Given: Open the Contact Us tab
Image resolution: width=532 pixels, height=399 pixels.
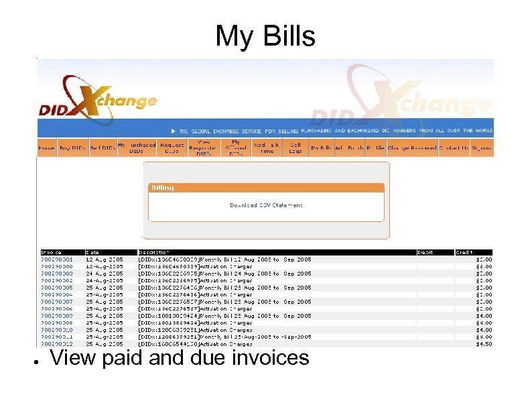Looking at the screenshot, I should click(x=454, y=148).
